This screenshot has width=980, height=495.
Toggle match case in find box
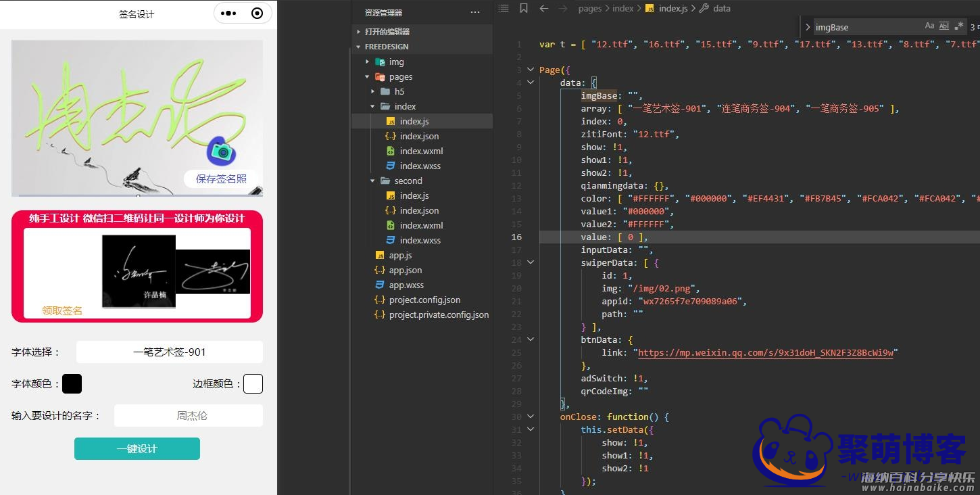(929, 26)
